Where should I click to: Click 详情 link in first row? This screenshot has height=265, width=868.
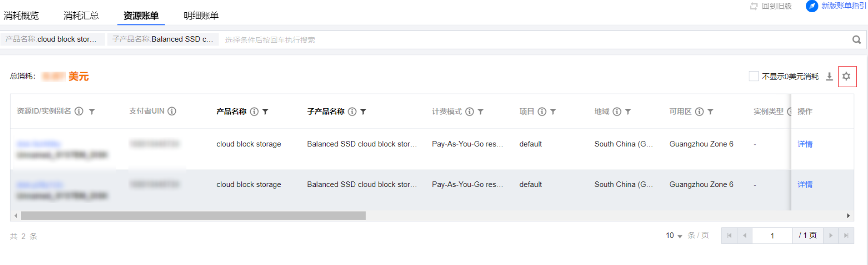(805, 144)
